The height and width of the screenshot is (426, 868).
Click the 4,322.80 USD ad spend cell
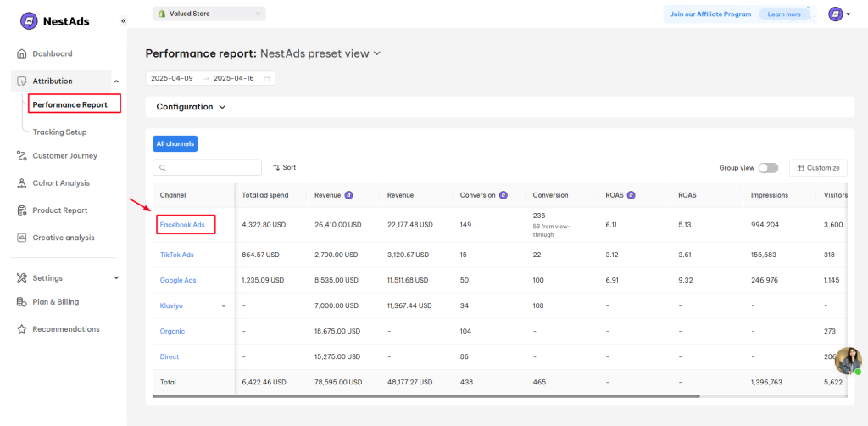(x=264, y=225)
